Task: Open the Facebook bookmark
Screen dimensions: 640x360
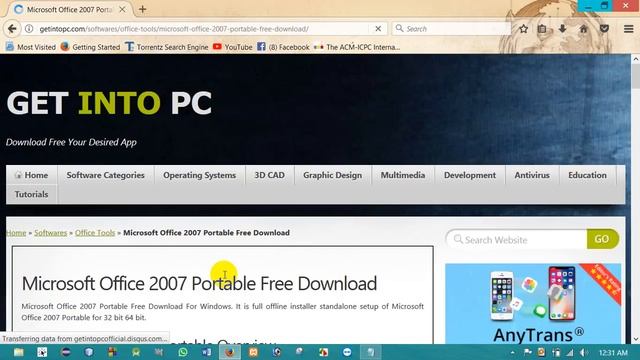Action: point(283,47)
